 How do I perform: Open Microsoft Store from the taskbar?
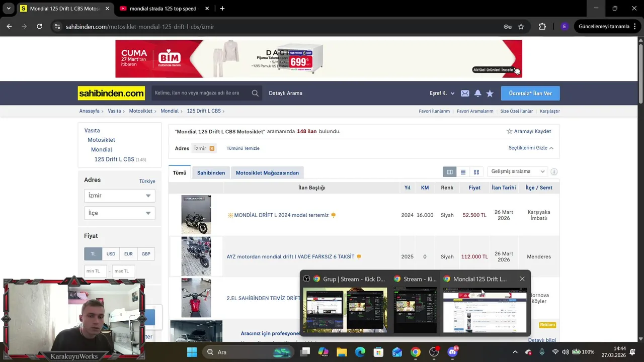coord(378,352)
